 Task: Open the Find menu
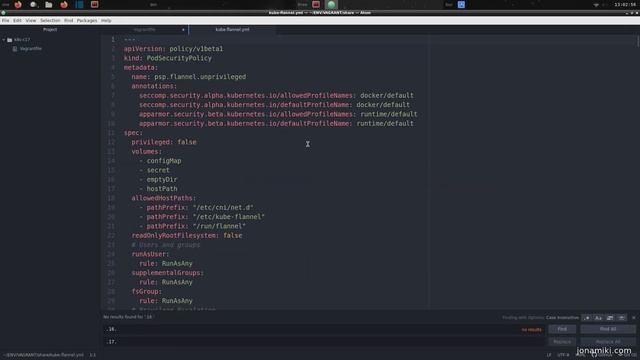(x=68, y=20)
